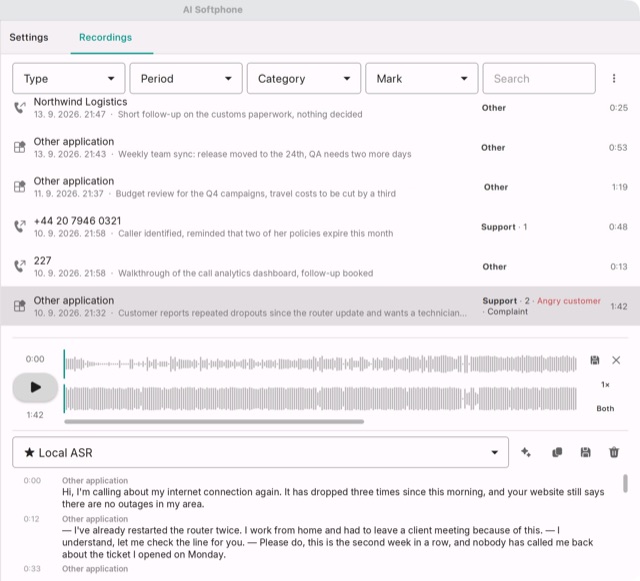
Task: Seek within the lower waveform track
Action: coord(320,399)
